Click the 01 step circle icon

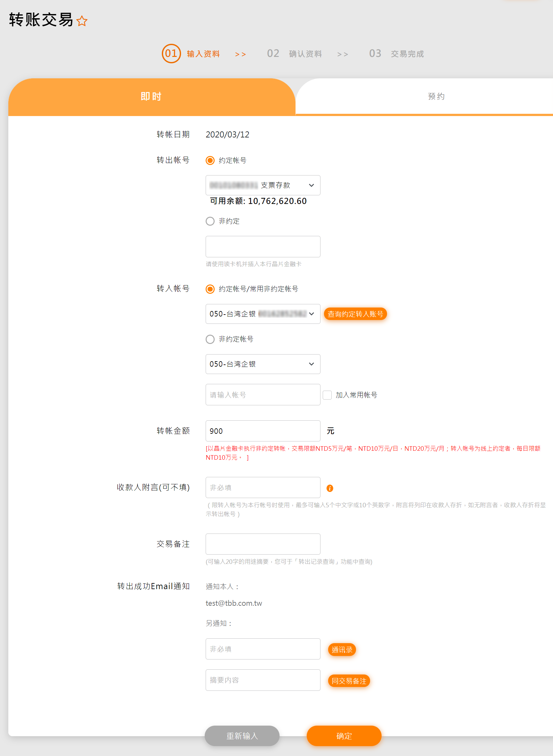[x=171, y=53]
